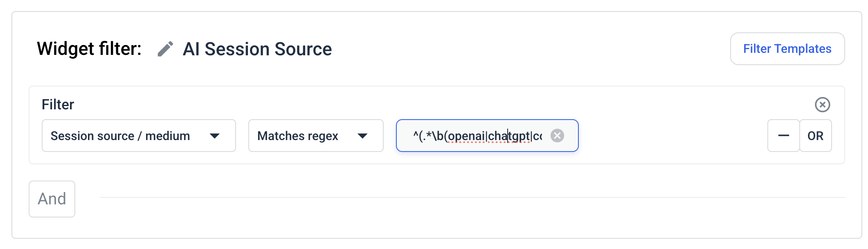
Task: Click the clear icon inside the regex value field
Action: (557, 136)
